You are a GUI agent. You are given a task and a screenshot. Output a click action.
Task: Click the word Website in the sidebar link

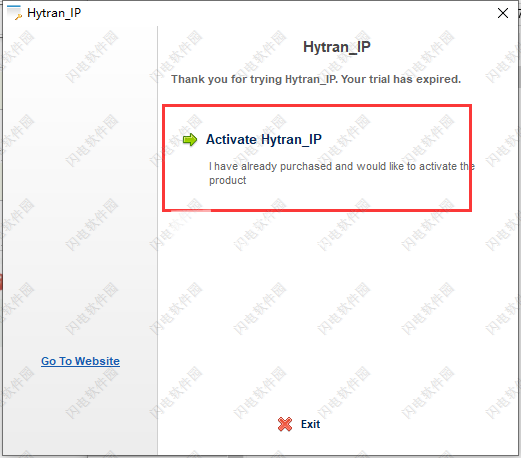(97, 361)
